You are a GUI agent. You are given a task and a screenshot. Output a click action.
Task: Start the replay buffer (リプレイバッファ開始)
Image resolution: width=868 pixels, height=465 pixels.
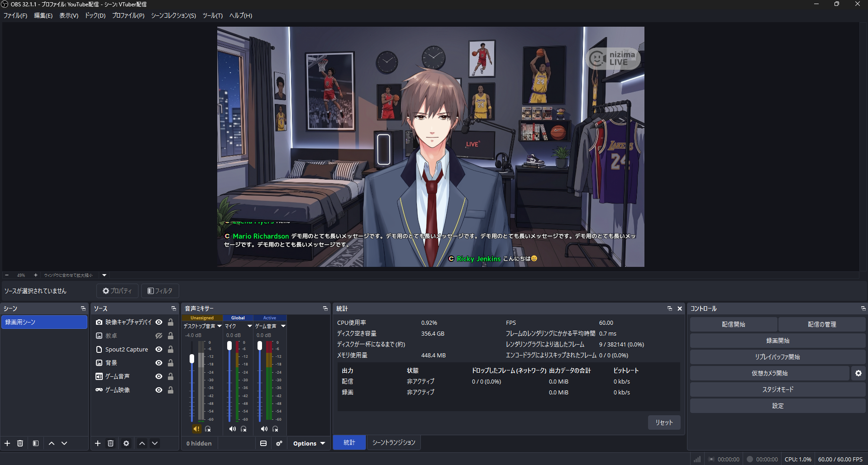778,357
